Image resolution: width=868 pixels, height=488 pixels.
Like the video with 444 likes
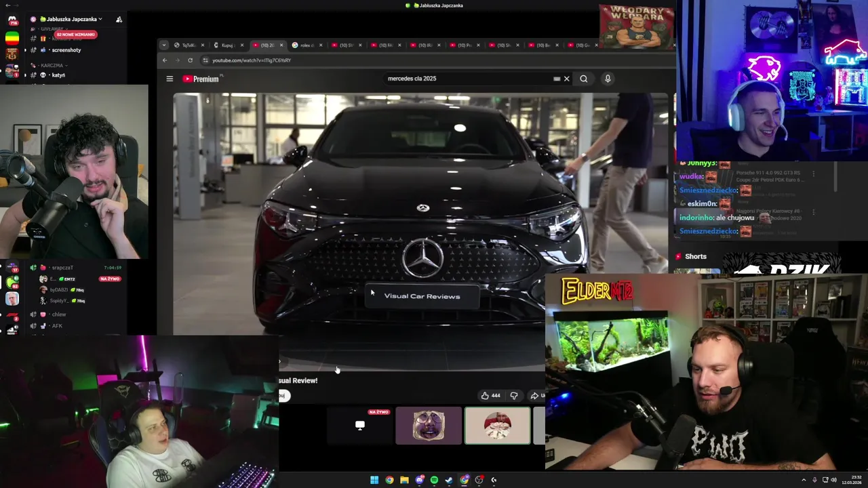[x=491, y=396]
